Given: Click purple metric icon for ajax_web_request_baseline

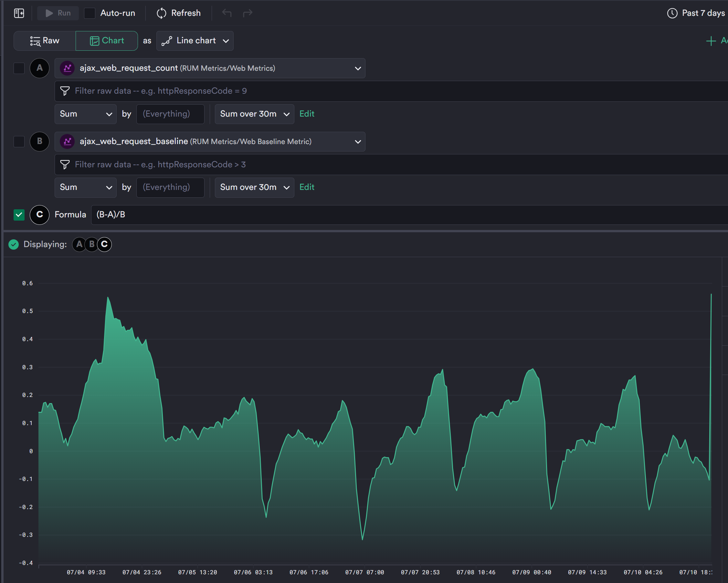Looking at the screenshot, I should click(68, 141).
